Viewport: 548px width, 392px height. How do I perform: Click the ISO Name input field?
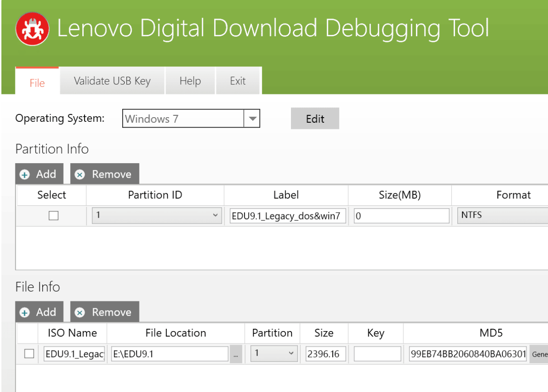pos(74,353)
